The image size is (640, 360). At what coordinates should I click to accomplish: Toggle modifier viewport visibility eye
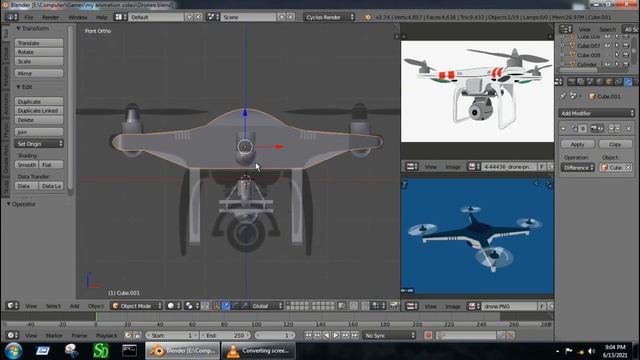click(600, 129)
